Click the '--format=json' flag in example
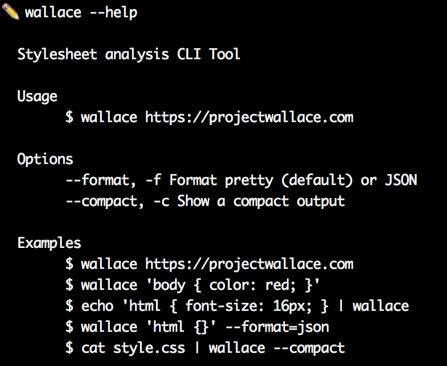Image resolution: width=447 pixels, height=366 pixels. tap(277, 327)
